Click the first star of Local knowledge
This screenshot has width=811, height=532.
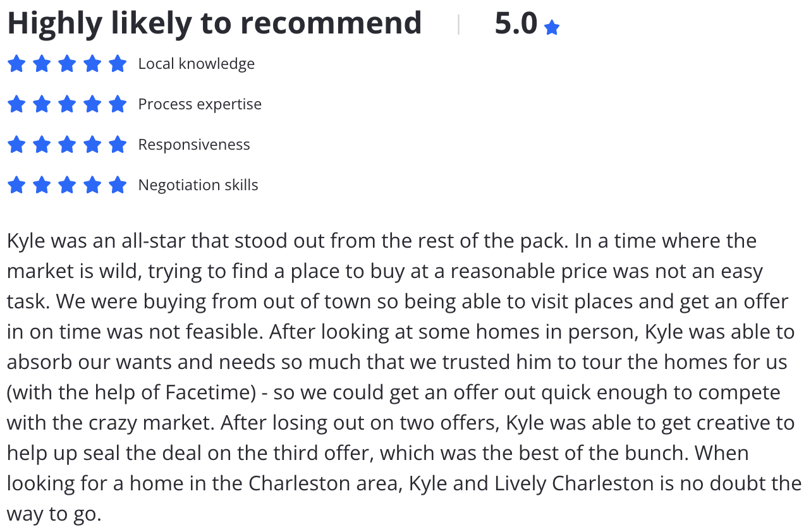tap(16, 64)
